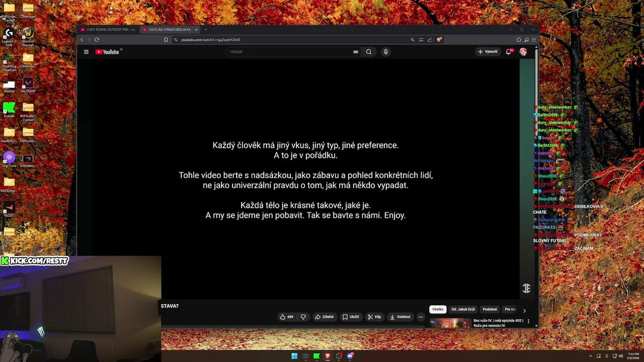This screenshot has width=644, height=362.
Task: Open the YouTube hamburger guide menu
Action: tap(86, 52)
